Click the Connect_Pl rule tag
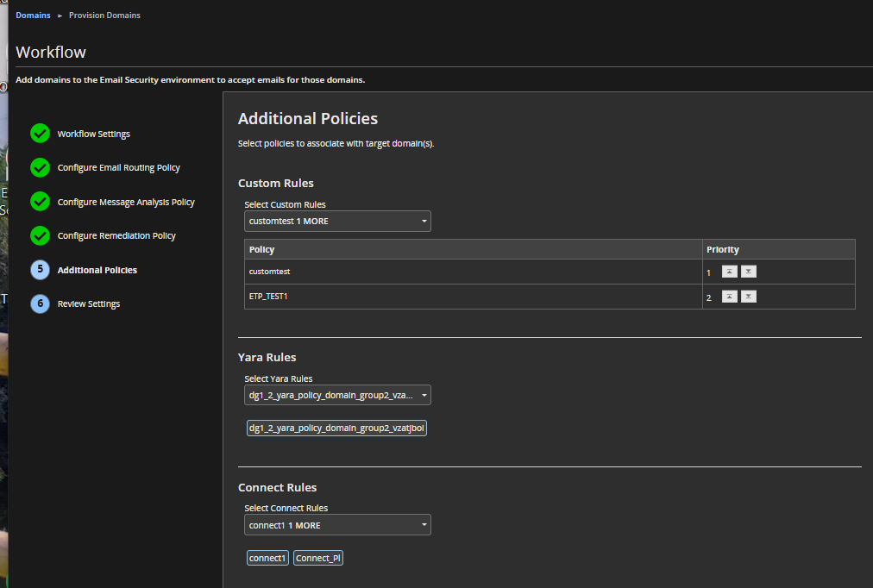The width and height of the screenshot is (873, 588). [x=318, y=558]
